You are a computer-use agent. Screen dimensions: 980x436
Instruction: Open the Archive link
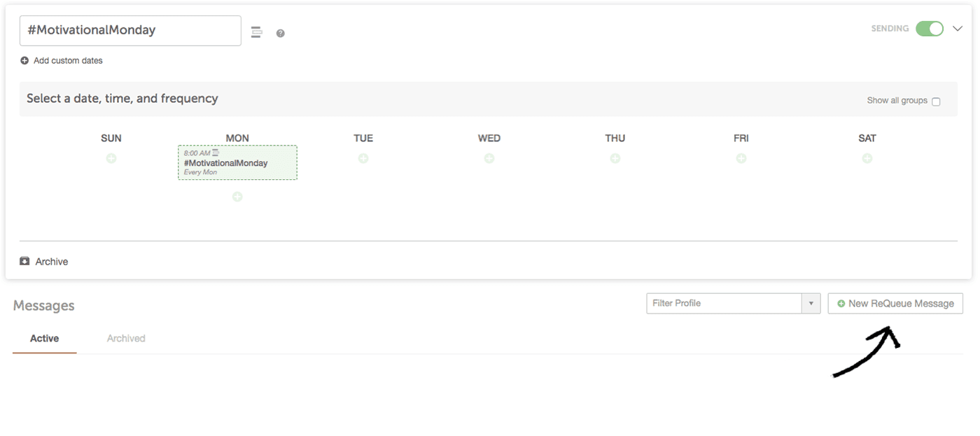tap(44, 261)
